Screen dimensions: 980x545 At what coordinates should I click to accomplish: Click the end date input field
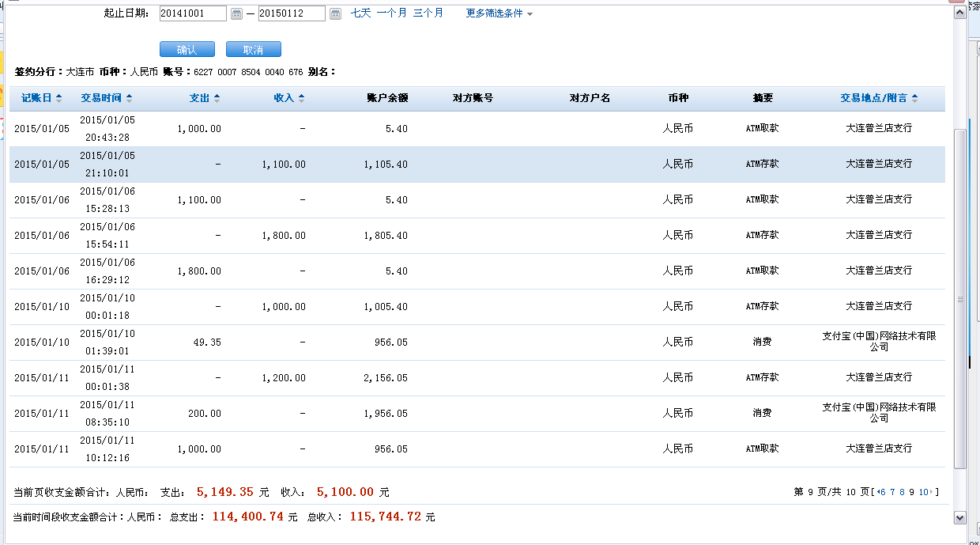[292, 13]
